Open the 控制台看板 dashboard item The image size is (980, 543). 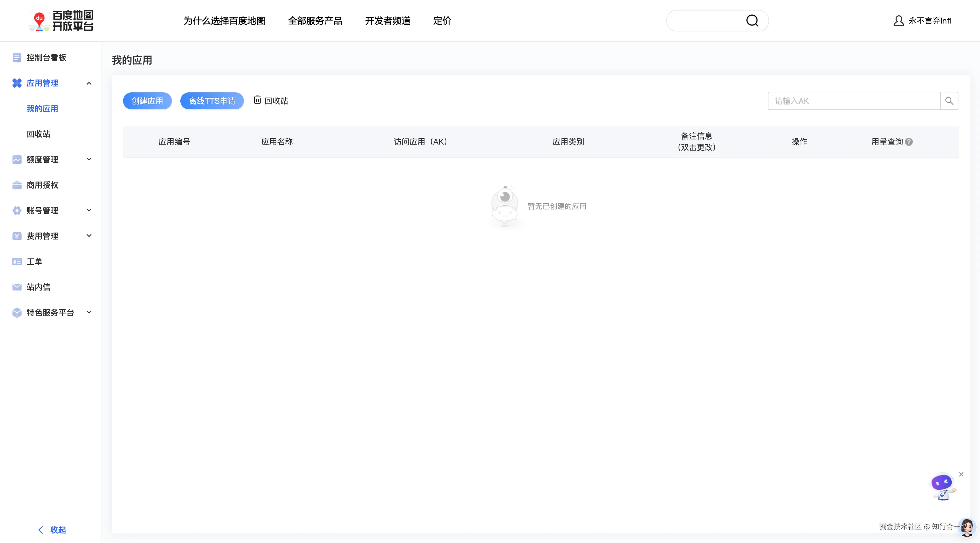point(47,58)
